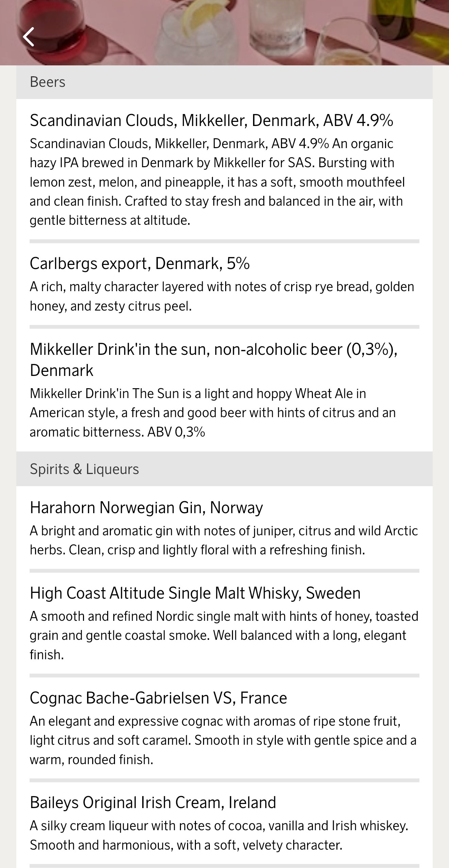Screen dimensions: 449x868
Task: Choose High Coast Altitude Single Malt Whisky
Action: [195, 593]
